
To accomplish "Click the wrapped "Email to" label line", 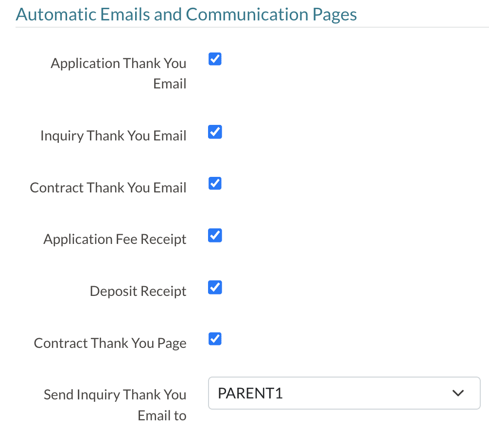I will click(162, 415).
